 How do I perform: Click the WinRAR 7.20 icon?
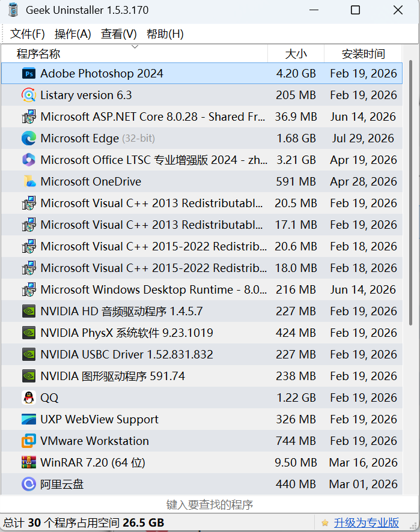29,462
